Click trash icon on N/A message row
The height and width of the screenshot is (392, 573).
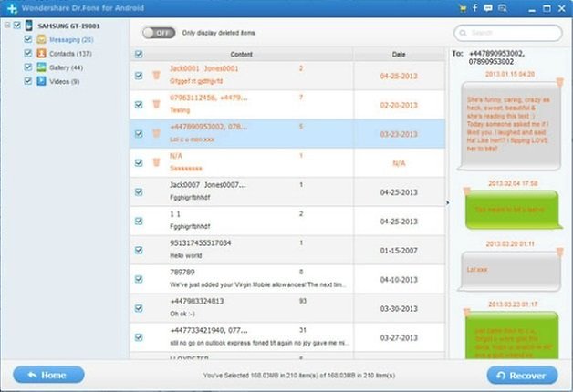pos(156,162)
